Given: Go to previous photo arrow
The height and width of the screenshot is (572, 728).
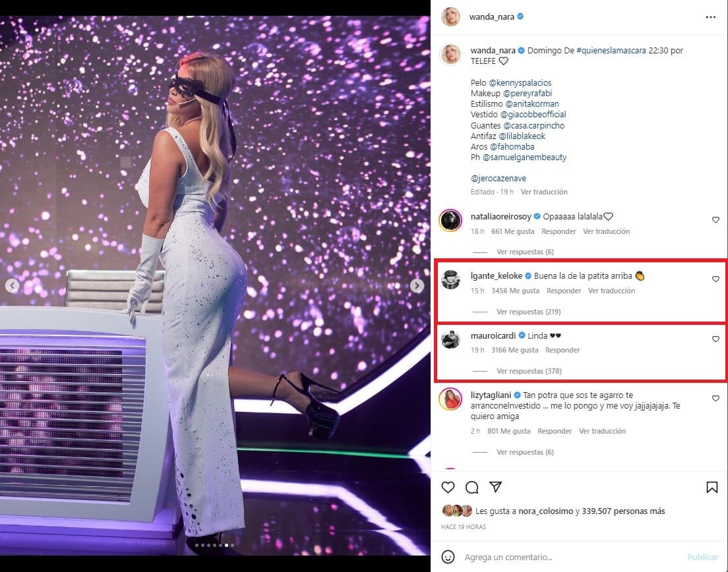Looking at the screenshot, I should point(12,286).
